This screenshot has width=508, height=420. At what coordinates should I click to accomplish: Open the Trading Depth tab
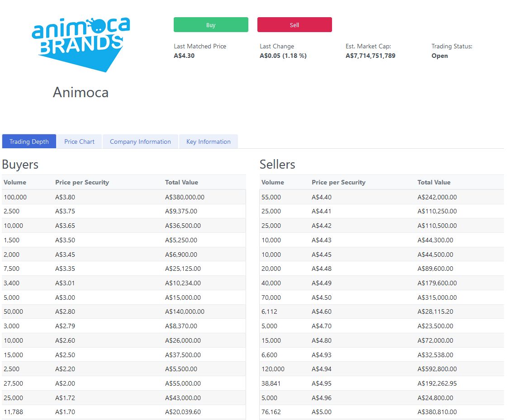pyautogui.click(x=29, y=142)
